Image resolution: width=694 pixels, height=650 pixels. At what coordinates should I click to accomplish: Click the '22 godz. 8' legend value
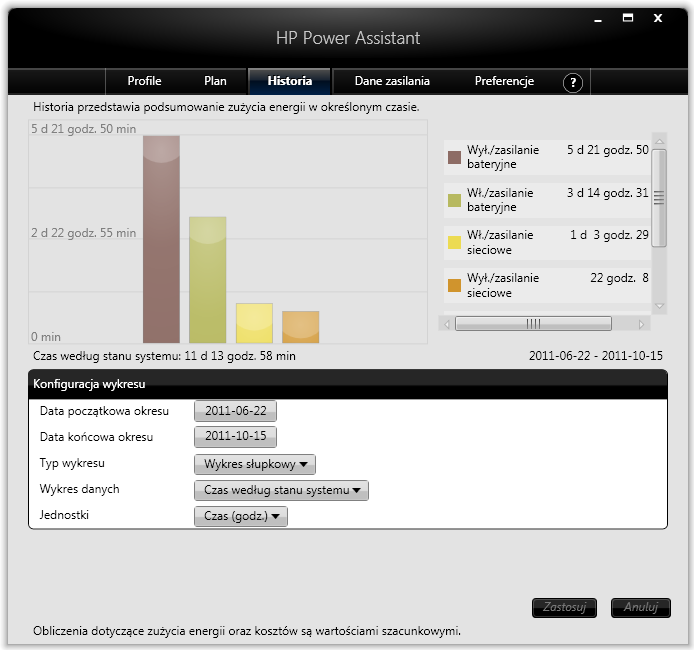tap(619, 278)
